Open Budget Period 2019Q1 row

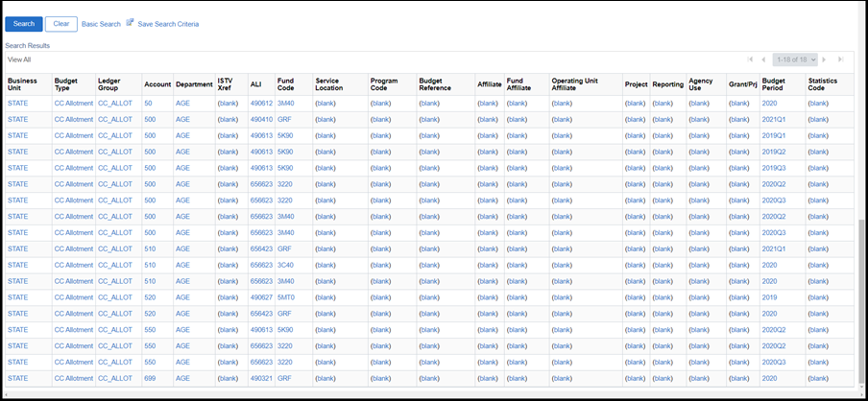774,135
